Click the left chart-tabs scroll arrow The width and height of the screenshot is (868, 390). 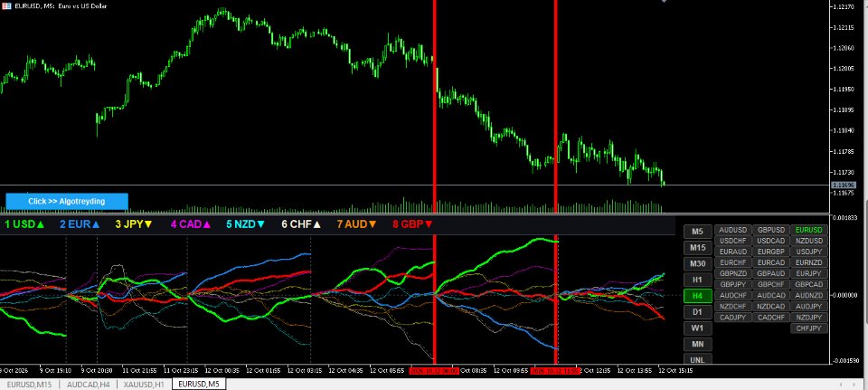[840, 384]
